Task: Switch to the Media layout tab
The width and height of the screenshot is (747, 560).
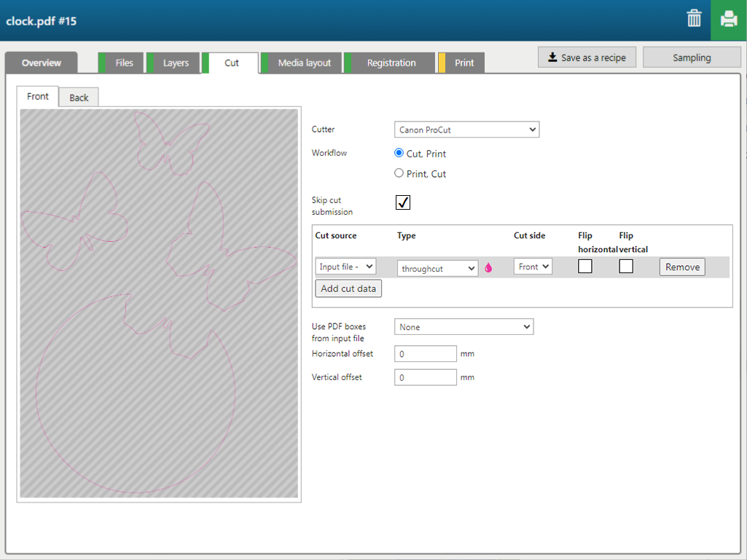Action: (304, 63)
